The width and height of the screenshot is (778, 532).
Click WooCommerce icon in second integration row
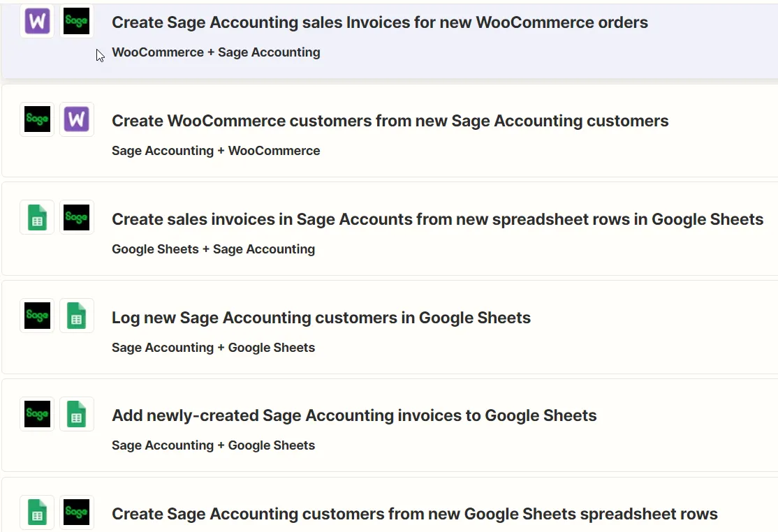76,119
